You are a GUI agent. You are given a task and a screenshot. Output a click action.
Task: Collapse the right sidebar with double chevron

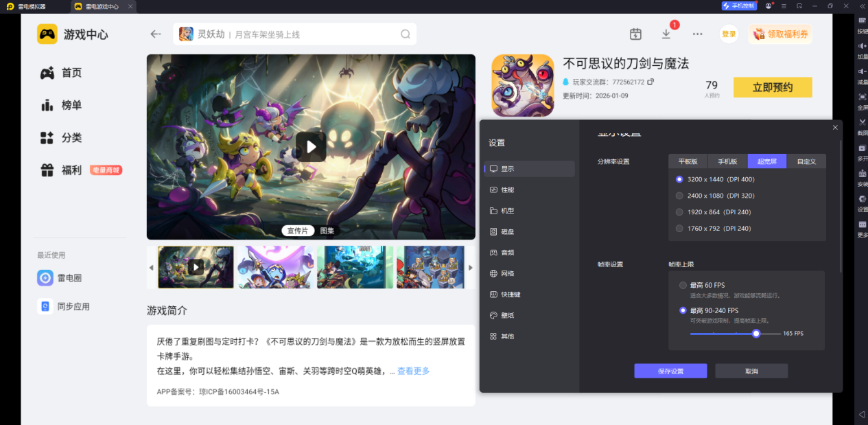862,5
